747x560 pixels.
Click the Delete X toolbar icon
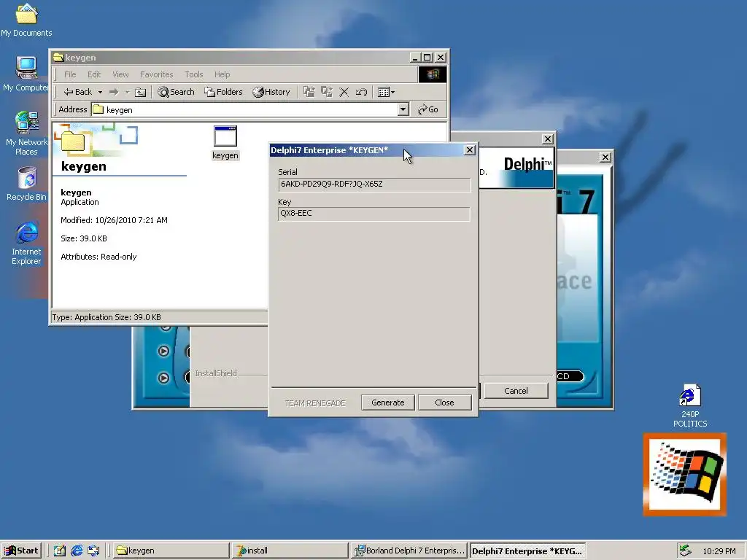click(344, 92)
